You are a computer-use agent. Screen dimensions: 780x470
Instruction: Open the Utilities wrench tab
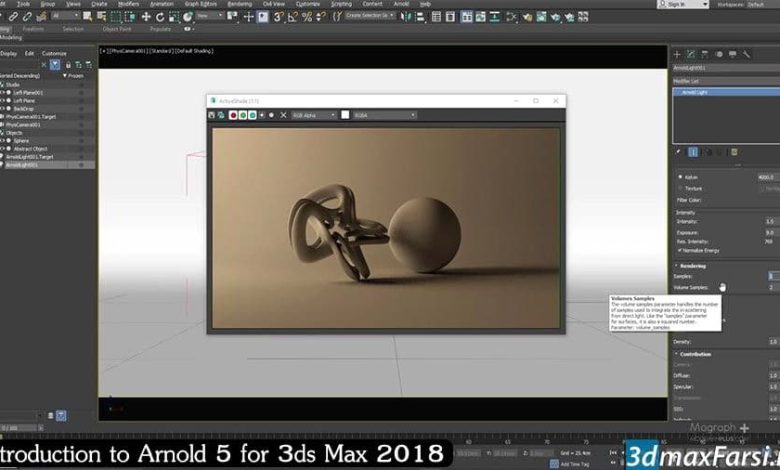click(747, 54)
